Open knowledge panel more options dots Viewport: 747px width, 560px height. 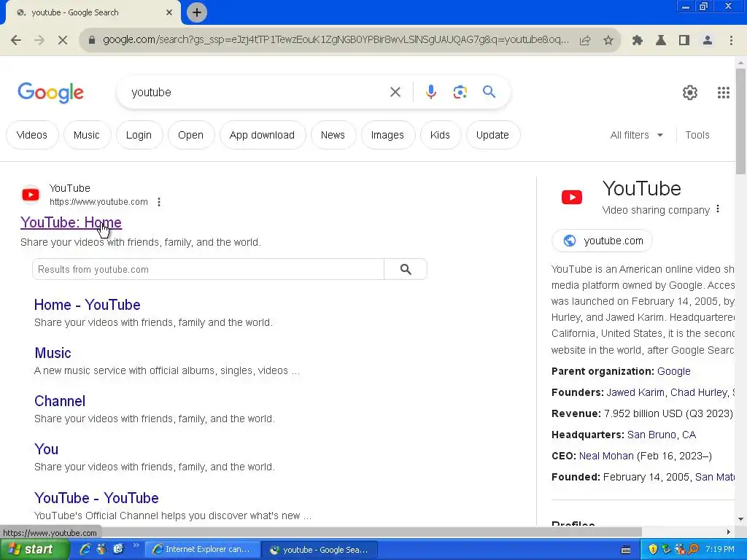pyautogui.click(x=718, y=209)
